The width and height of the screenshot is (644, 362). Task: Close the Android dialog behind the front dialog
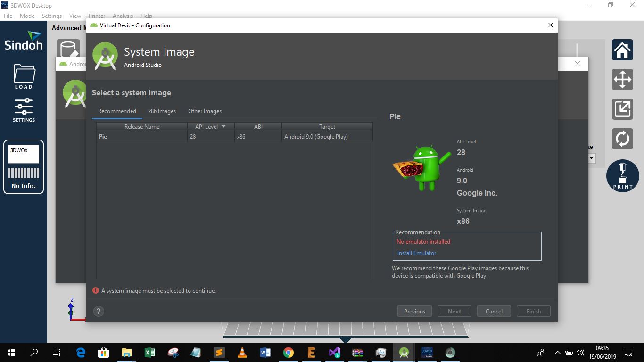click(x=578, y=64)
